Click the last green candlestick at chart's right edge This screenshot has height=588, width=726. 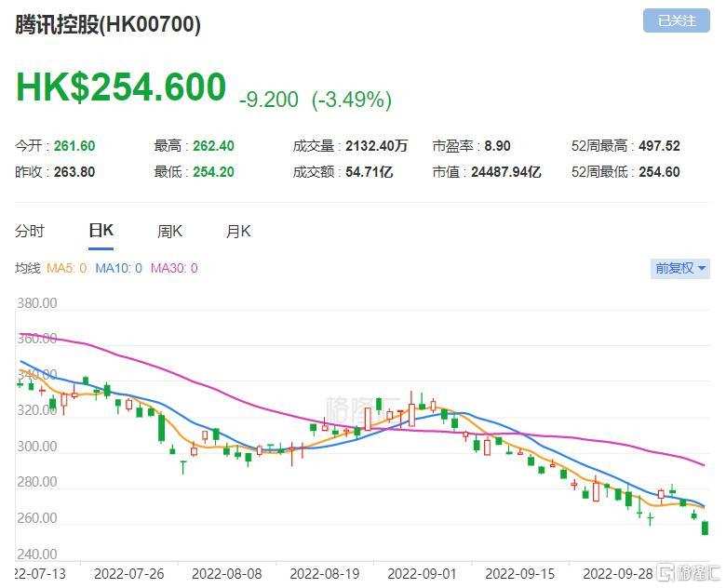pyautogui.click(x=705, y=528)
